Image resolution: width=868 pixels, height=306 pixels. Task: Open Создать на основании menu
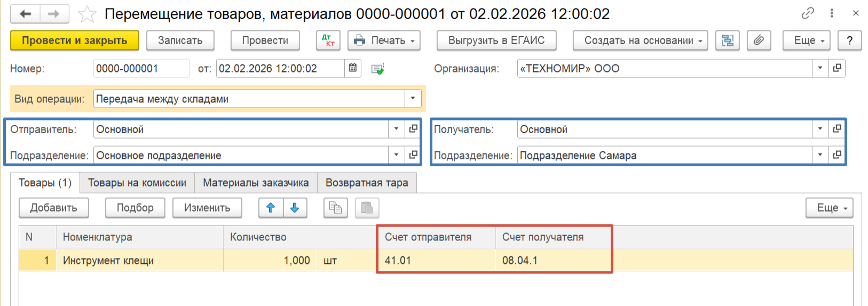pyautogui.click(x=640, y=41)
